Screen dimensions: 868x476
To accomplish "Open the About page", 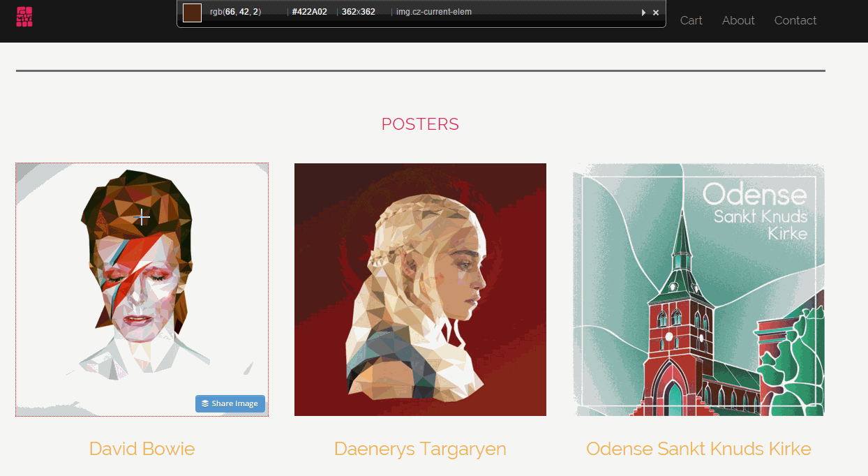I will coord(738,20).
